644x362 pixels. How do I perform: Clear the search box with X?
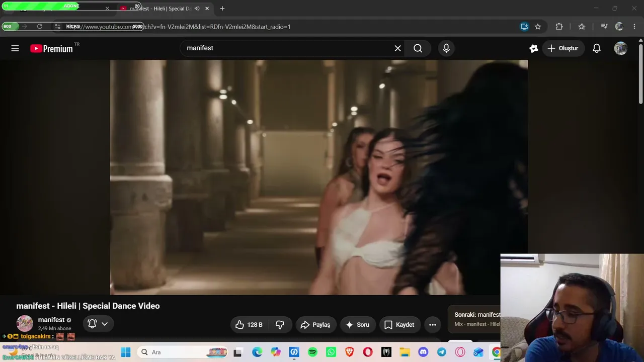397,48
